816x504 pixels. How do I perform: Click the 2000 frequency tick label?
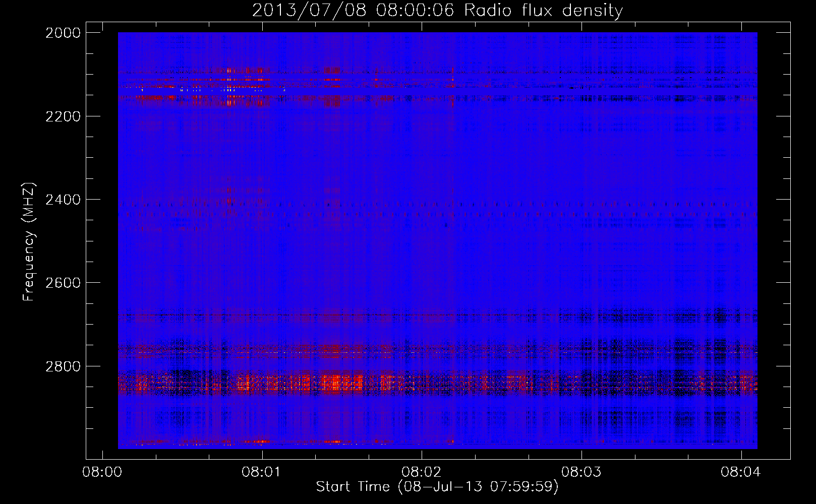63,33
